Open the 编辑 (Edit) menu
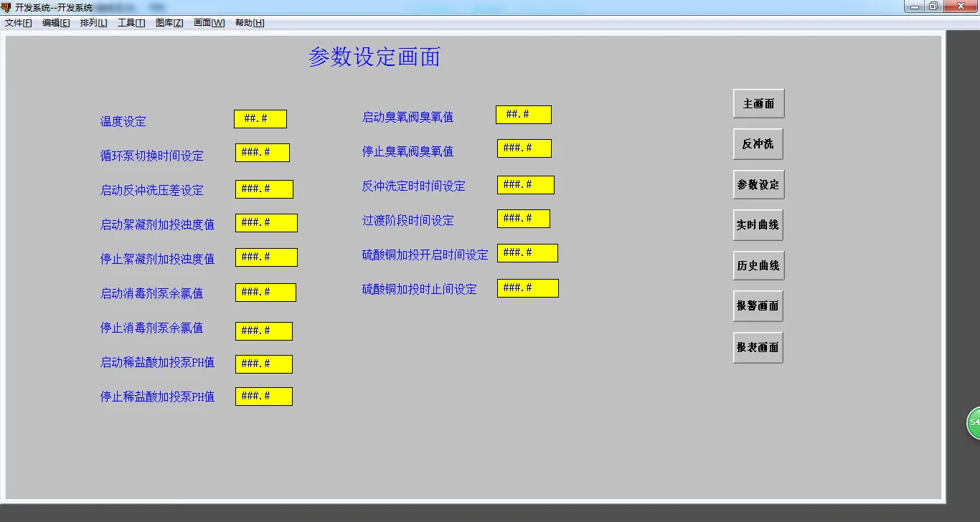 (55, 22)
